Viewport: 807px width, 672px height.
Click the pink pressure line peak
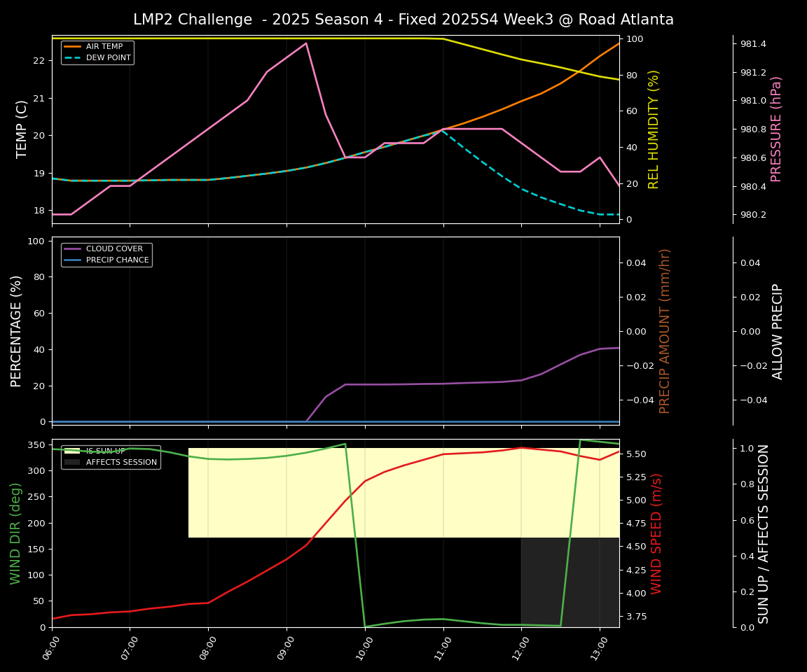click(305, 43)
